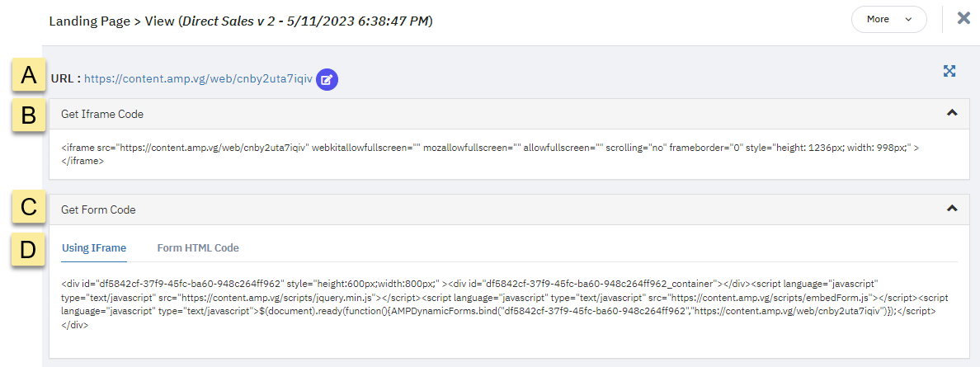Click the Get Iframe Code panel heading
The width and height of the screenshot is (980, 367).
[x=102, y=114]
